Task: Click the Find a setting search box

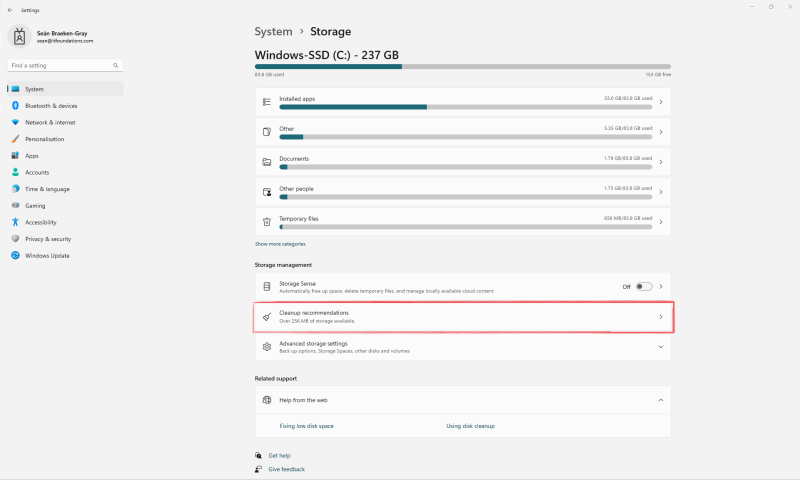Action: click(x=64, y=66)
